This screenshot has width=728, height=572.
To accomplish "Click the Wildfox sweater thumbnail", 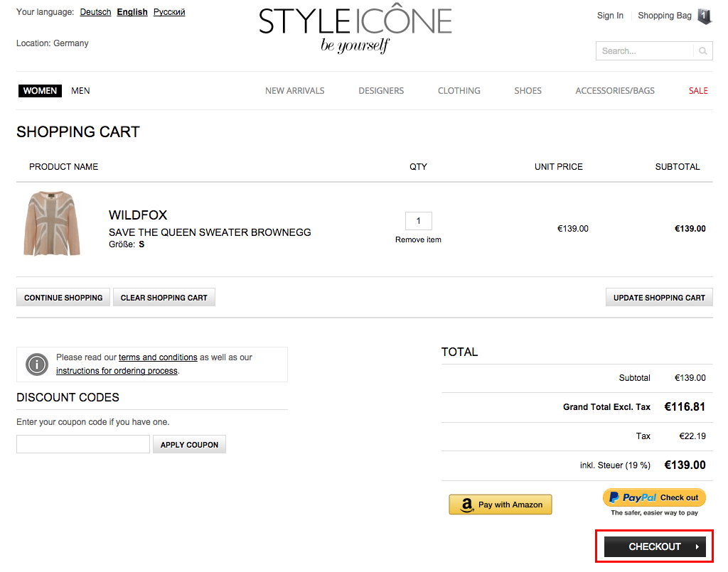I will pyautogui.click(x=51, y=224).
